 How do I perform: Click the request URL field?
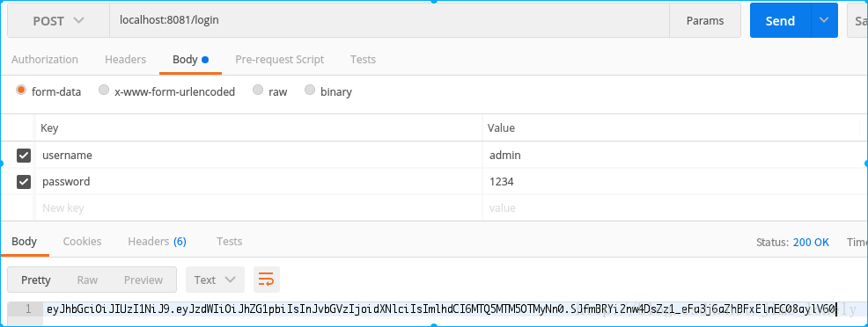pyautogui.click(x=389, y=20)
